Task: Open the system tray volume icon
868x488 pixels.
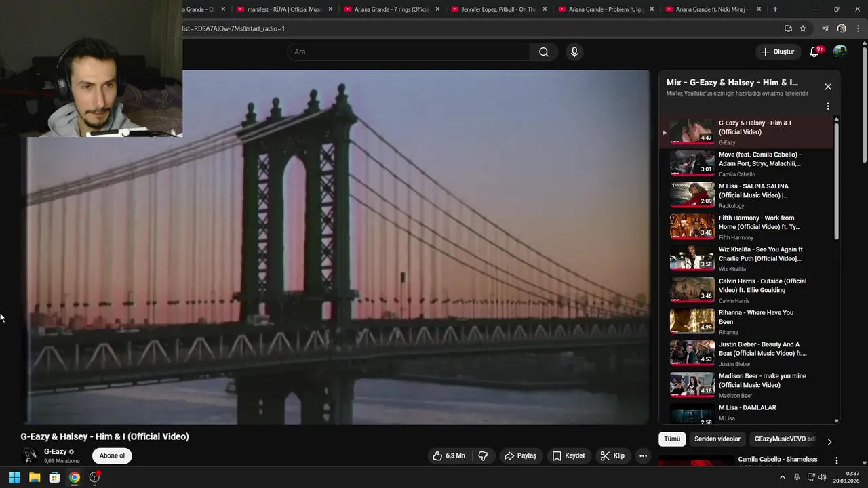Action: (822, 477)
